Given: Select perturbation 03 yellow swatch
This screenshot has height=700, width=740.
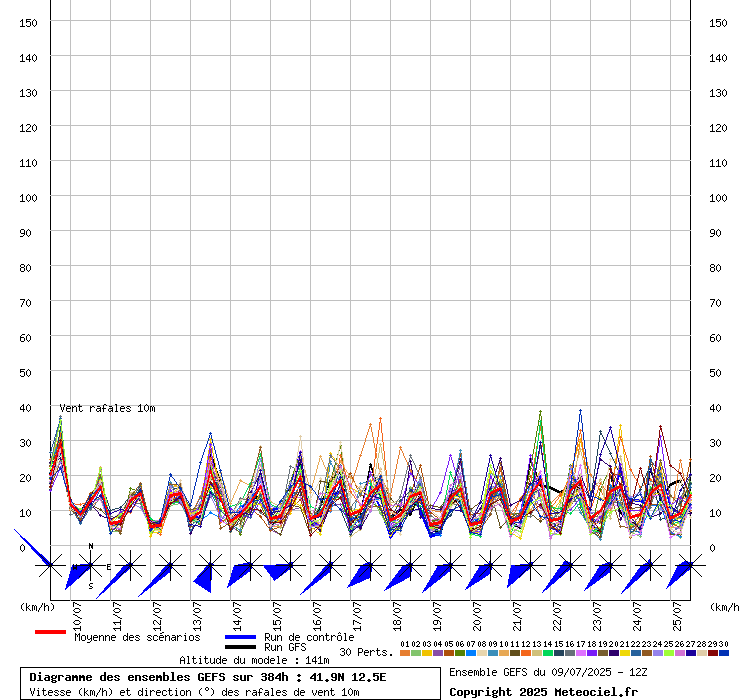Looking at the screenshot, I should (x=427, y=653).
